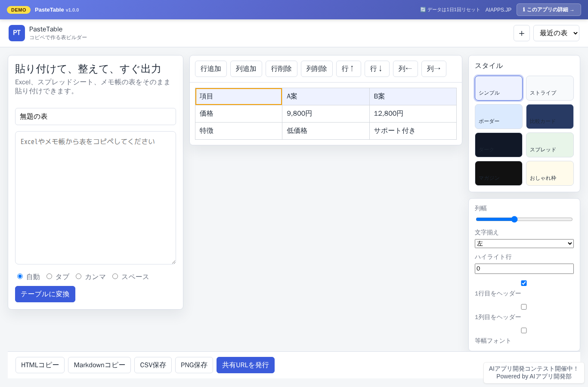Image resolution: width=588 pixels, height=387 pixels.
Task: Select the 項目 header cell
Action: [238, 96]
